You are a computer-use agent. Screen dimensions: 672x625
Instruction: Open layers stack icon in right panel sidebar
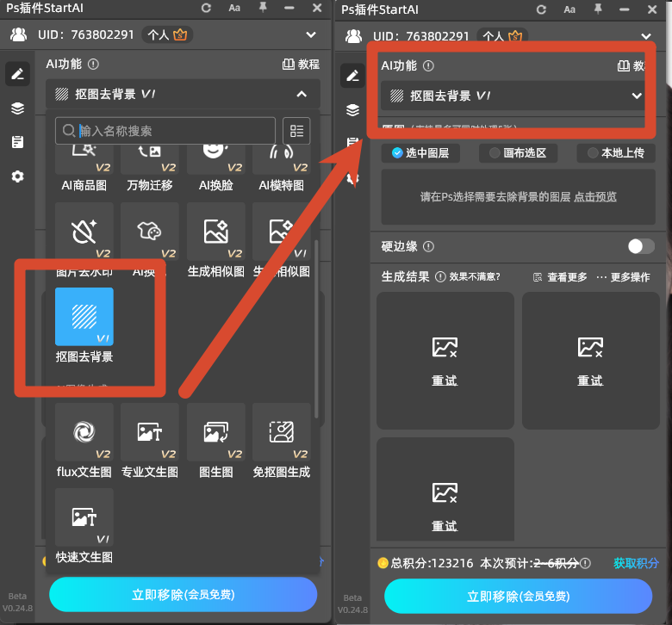coord(352,110)
